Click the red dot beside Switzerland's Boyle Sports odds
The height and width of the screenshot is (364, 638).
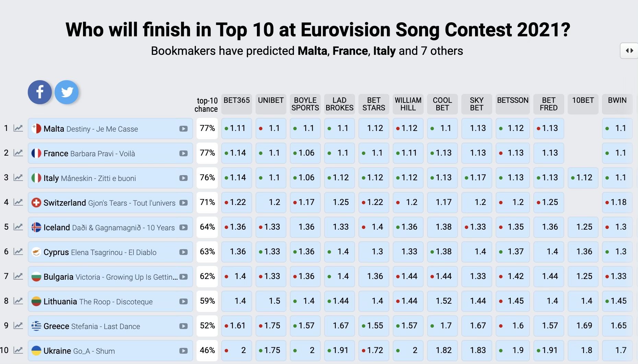(295, 203)
